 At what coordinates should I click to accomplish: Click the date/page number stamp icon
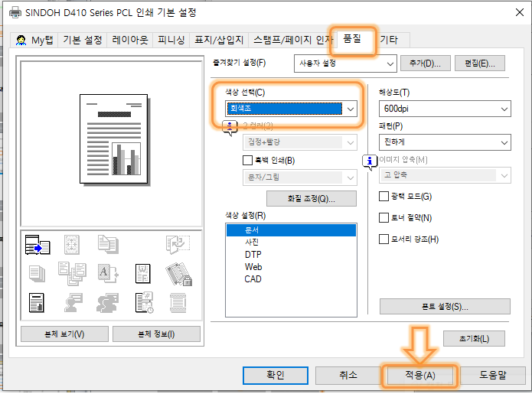144,302
